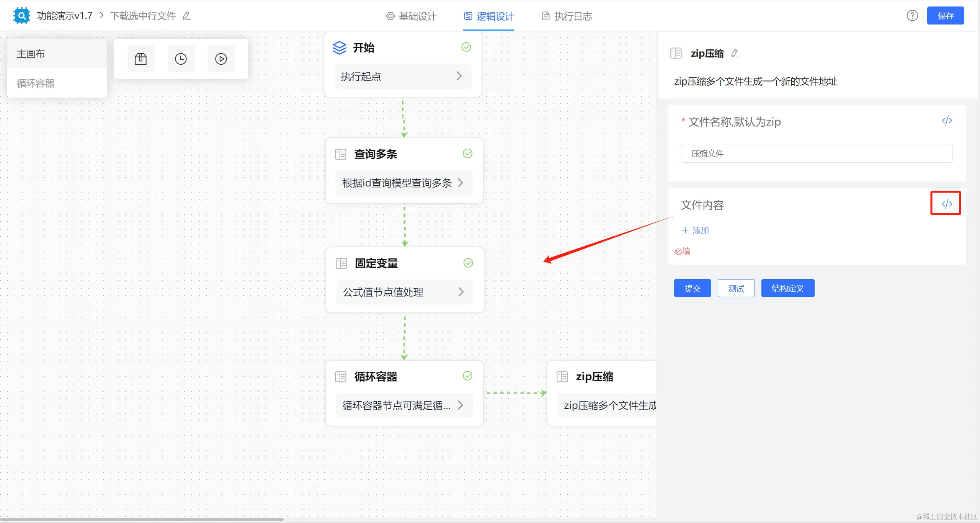Click the package box toolbar icon

(140, 59)
